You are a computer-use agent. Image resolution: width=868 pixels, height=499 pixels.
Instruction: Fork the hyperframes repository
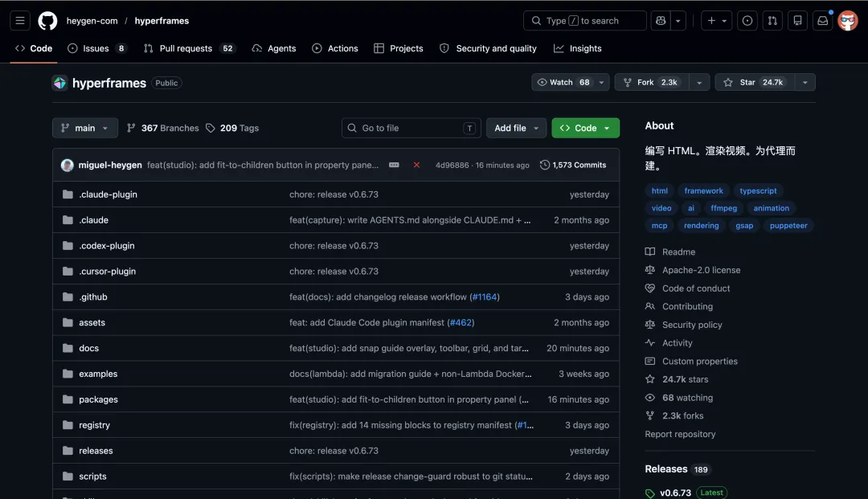(652, 83)
